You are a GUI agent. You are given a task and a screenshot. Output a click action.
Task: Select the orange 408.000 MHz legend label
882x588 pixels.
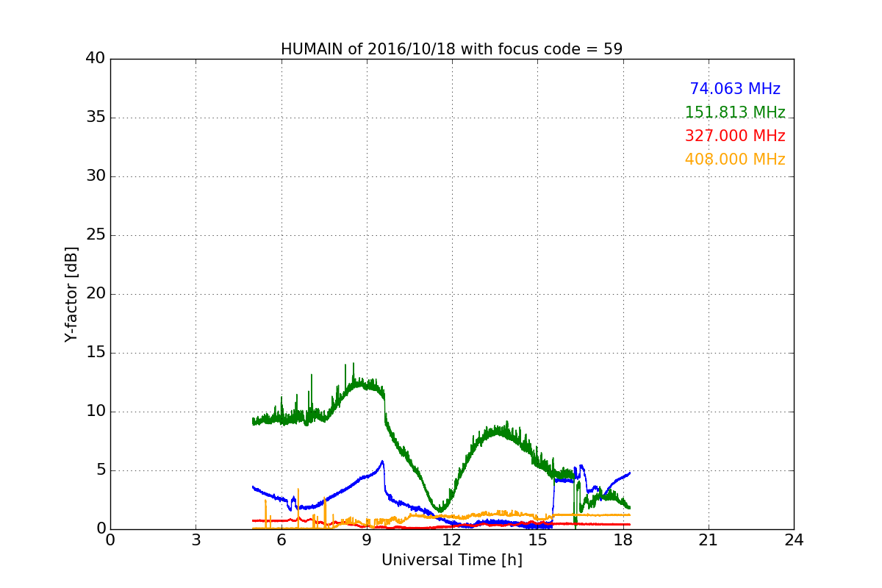[735, 159]
